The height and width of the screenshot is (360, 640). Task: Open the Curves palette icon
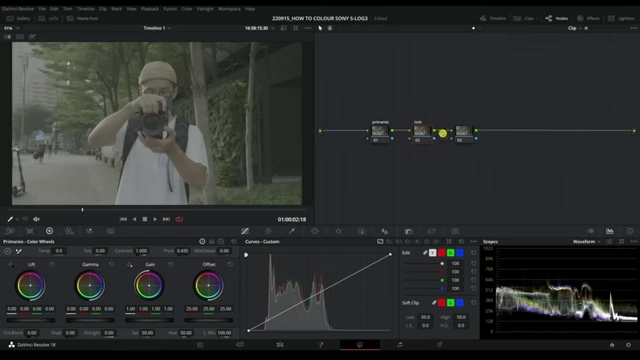(245, 231)
